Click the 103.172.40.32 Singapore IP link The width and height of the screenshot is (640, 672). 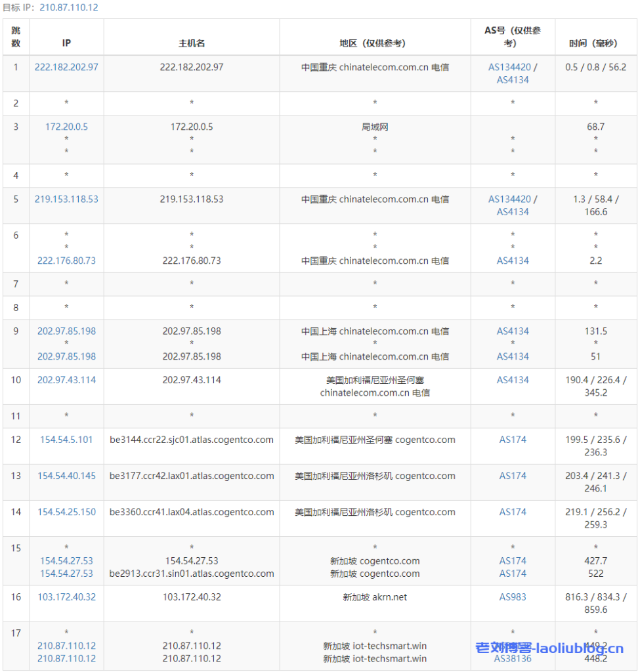[66, 597]
